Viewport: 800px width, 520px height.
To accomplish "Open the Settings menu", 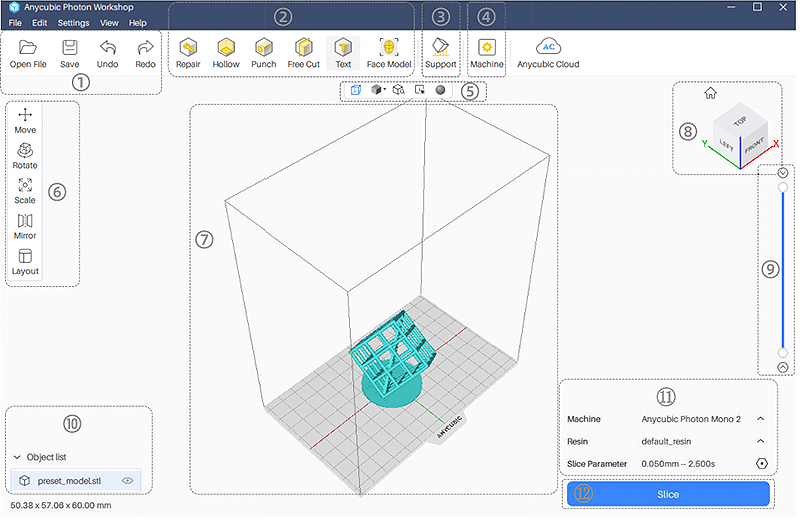I will click(73, 23).
